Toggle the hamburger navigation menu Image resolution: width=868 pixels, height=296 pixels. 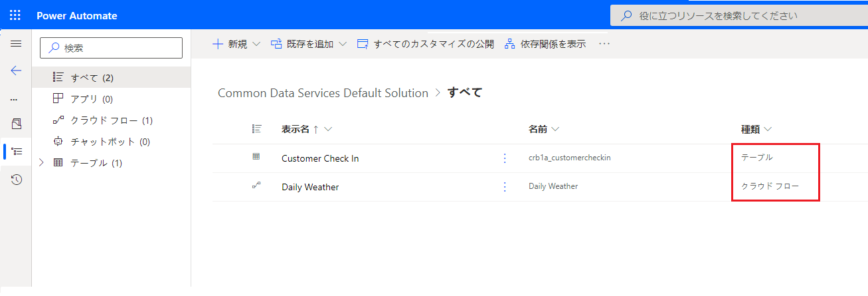[16, 43]
